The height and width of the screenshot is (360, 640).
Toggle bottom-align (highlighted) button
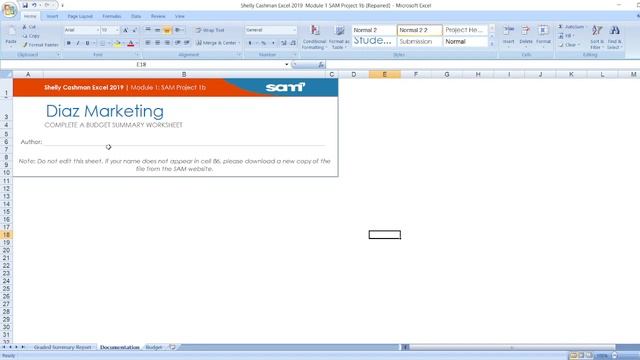167,30
